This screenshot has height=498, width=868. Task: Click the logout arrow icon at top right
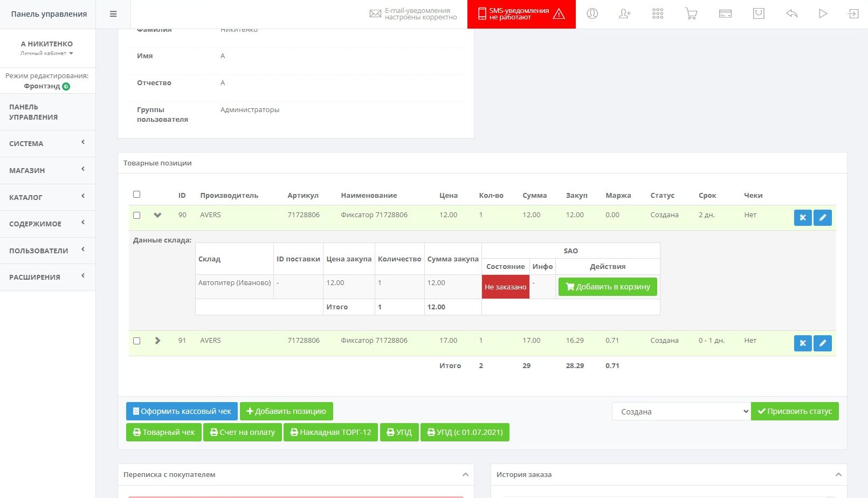[853, 14]
